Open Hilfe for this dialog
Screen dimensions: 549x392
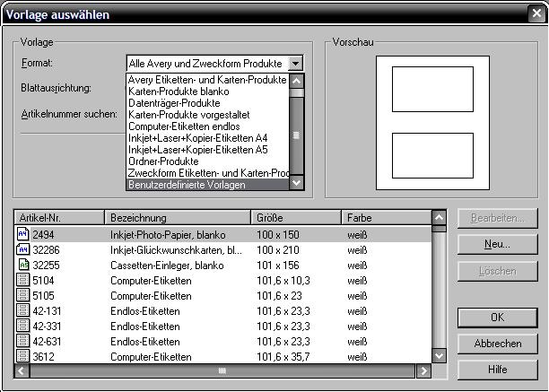pos(497,370)
